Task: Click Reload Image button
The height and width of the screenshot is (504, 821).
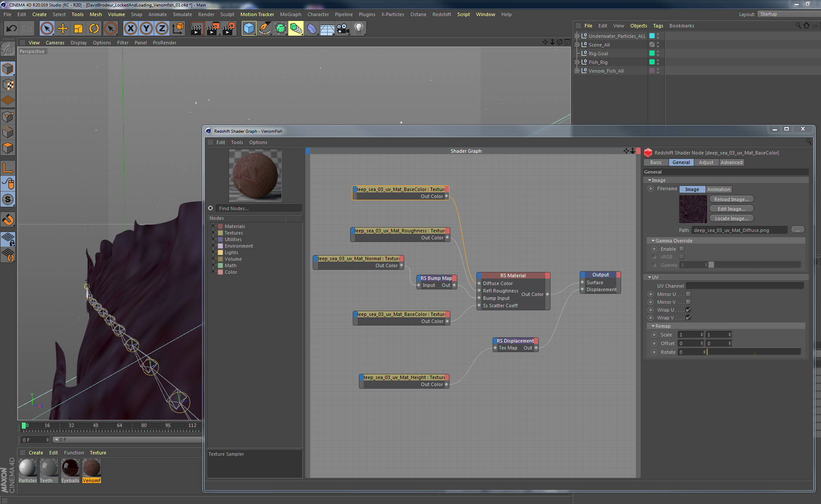Action: (x=731, y=199)
